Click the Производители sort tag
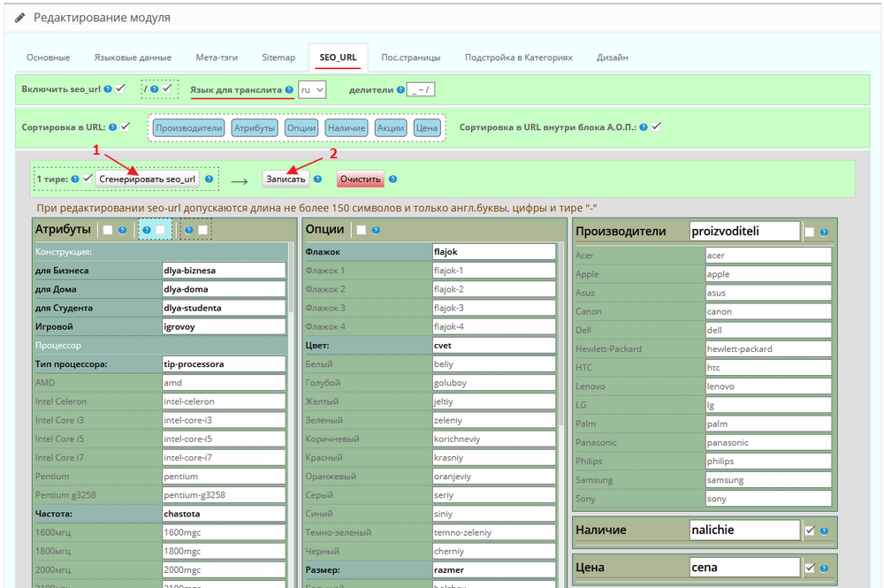 pyautogui.click(x=189, y=128)
